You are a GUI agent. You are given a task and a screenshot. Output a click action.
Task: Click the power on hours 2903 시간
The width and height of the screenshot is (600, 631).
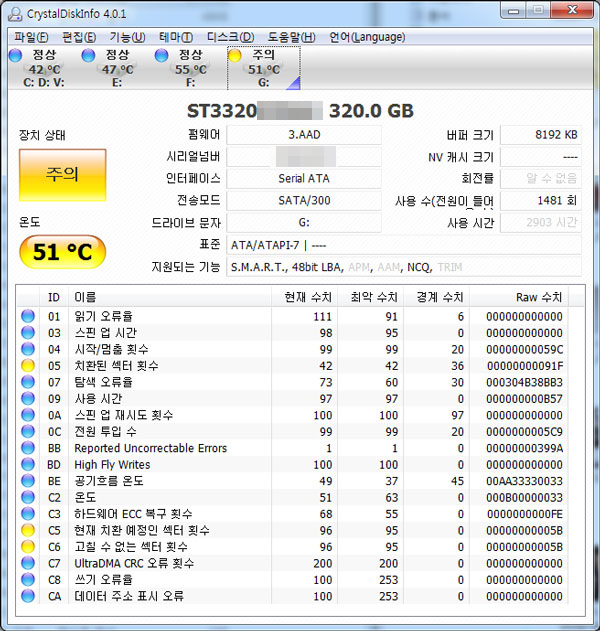[x=540, y=223]
